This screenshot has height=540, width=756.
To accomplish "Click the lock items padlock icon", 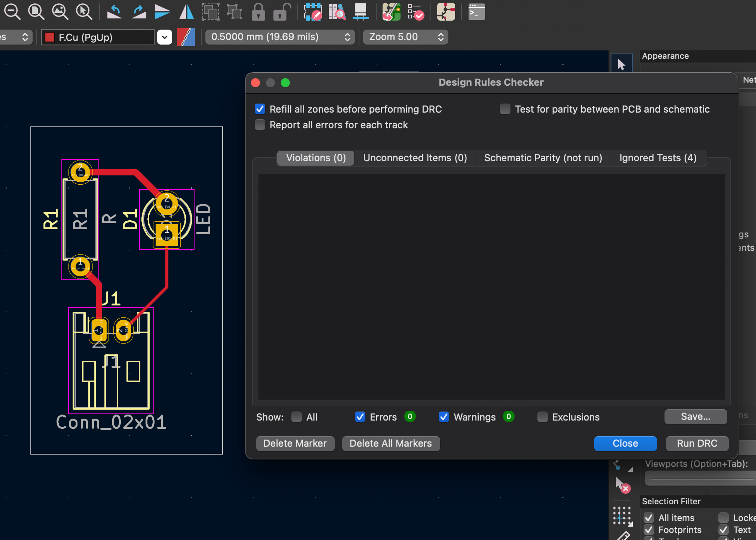I will pyautogui.click(x=258, y=12).
